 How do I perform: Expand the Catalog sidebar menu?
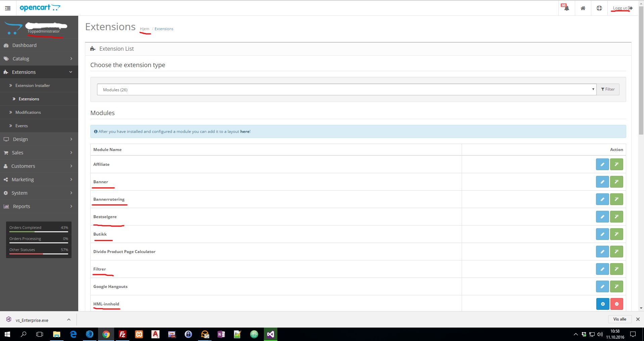(39, 59)
